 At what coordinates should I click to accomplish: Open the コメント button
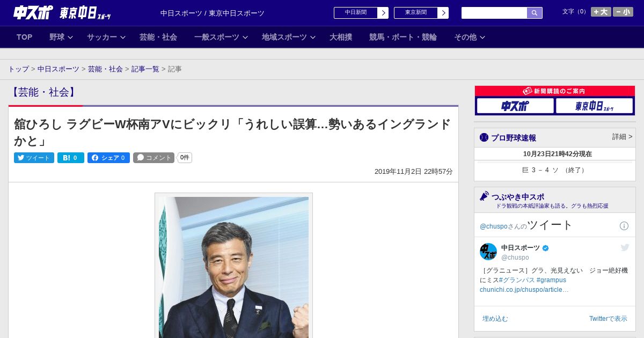click(153, 158)
